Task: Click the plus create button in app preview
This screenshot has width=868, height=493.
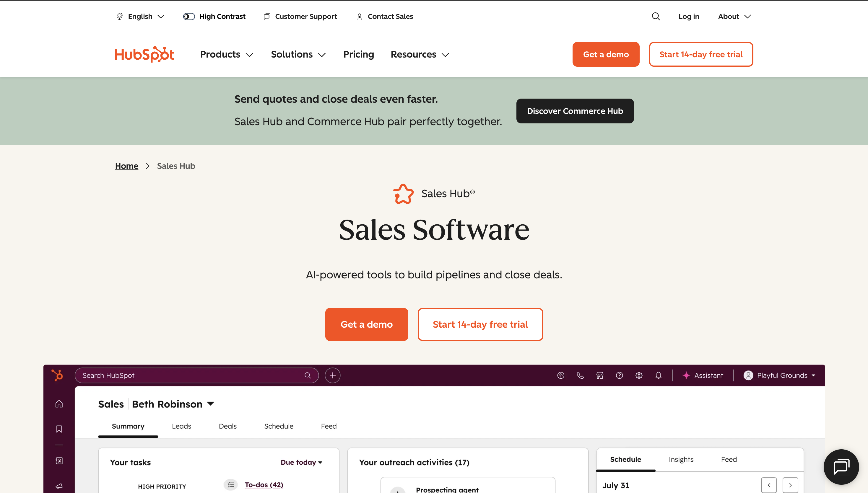Action: pyautogui.click(x=333, y=375)
